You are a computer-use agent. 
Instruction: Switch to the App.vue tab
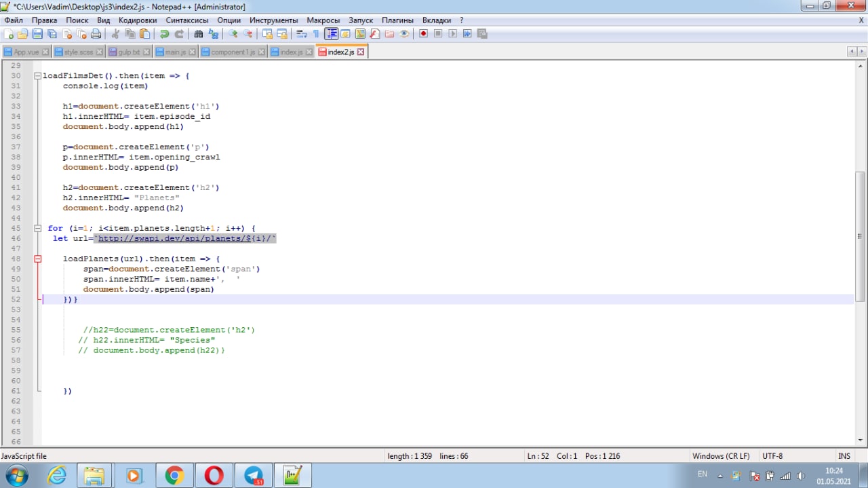pos(26,52)
